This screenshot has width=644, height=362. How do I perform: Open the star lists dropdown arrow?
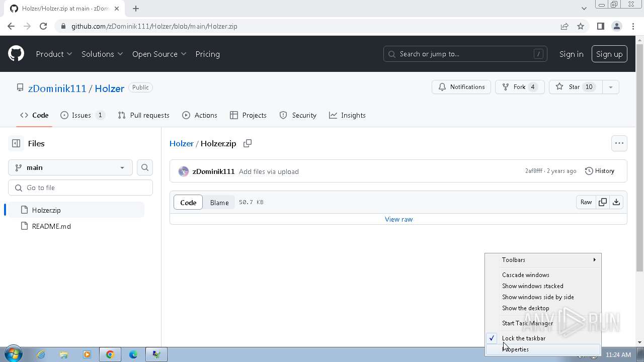pyautogui.click(x=610, y=87)
